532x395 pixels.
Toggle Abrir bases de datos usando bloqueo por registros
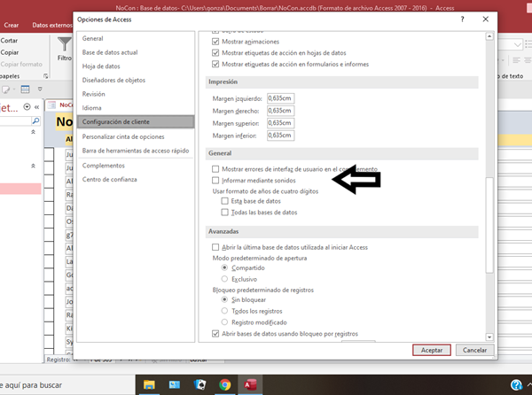click(x=215, y=334)
